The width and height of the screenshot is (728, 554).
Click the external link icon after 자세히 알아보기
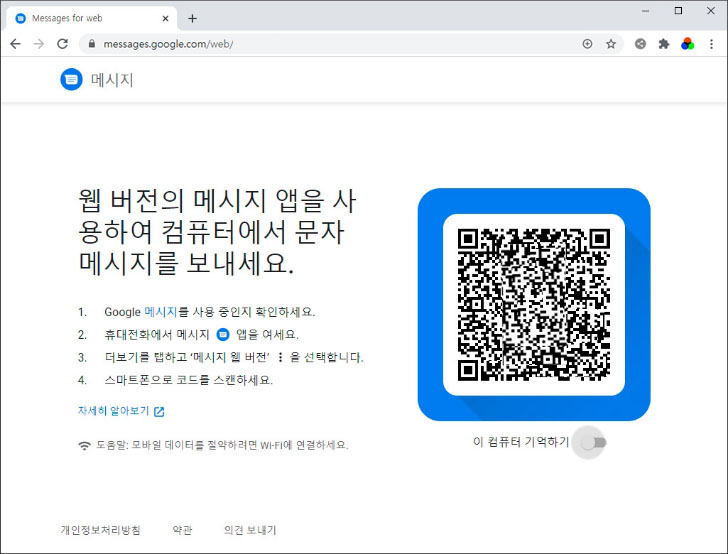159,411
